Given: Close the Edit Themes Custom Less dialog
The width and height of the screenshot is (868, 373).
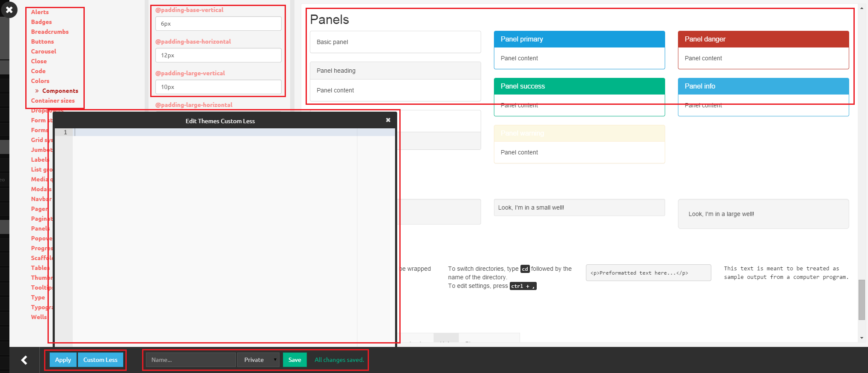Looking at the screenshot, I should (388, 120).
